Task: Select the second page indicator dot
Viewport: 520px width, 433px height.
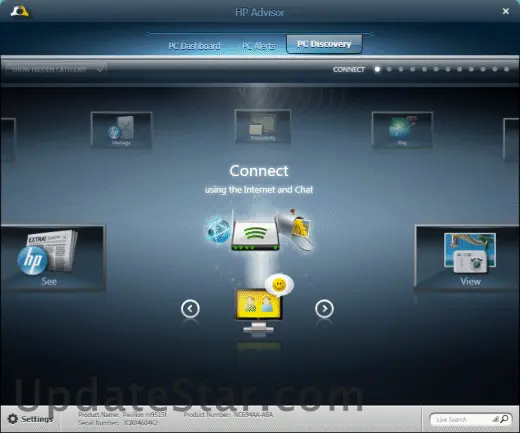Action: tap(389, 69)
